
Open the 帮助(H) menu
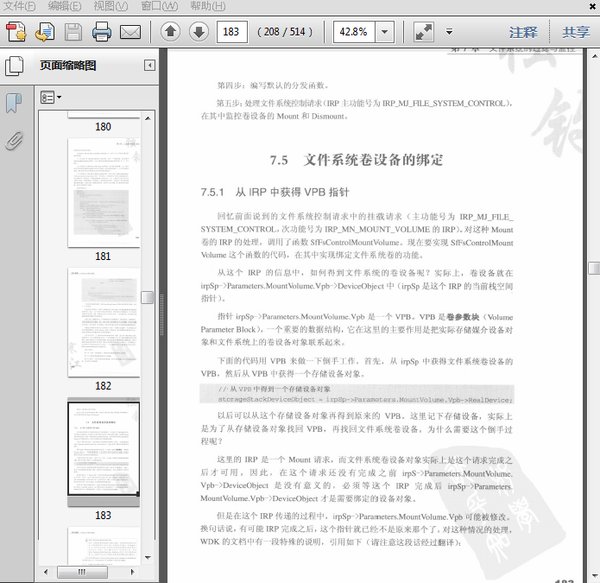coord(208,6)
